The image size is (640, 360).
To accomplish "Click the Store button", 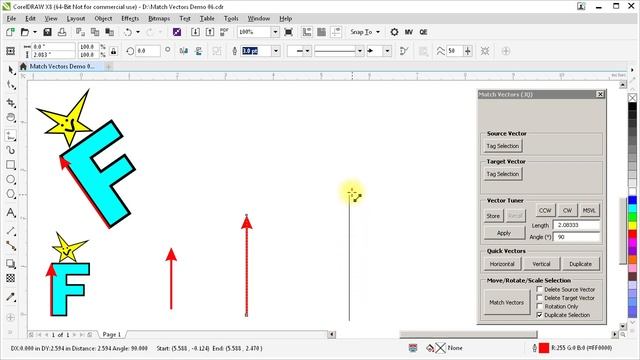I will 493,216.
